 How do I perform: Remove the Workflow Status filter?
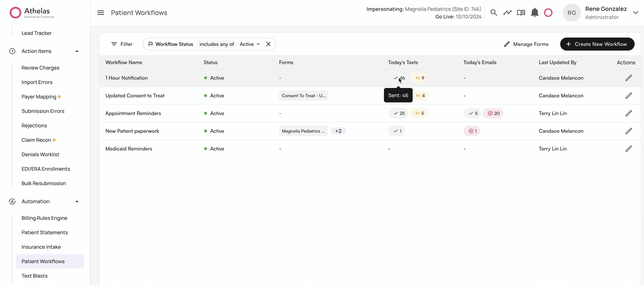coord(268,44)
